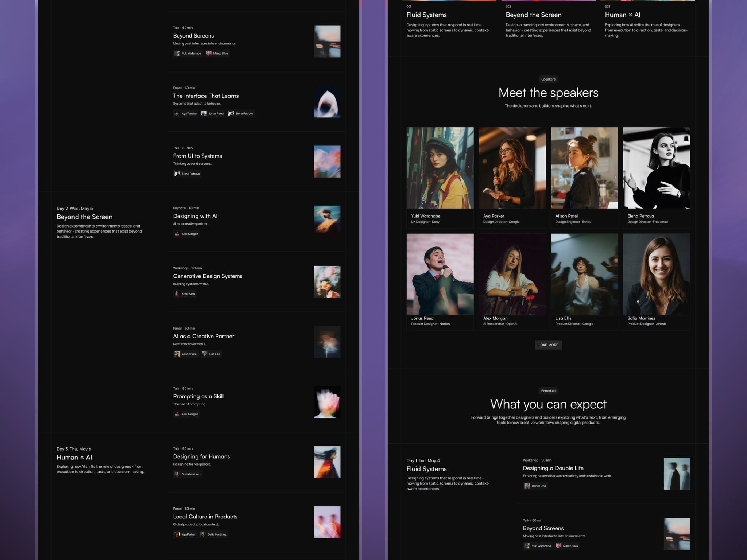The height and width of the screenshot is (560, 747).
Task: Click the From UI to Systems thumbnail image
Action: coord(327,162)
